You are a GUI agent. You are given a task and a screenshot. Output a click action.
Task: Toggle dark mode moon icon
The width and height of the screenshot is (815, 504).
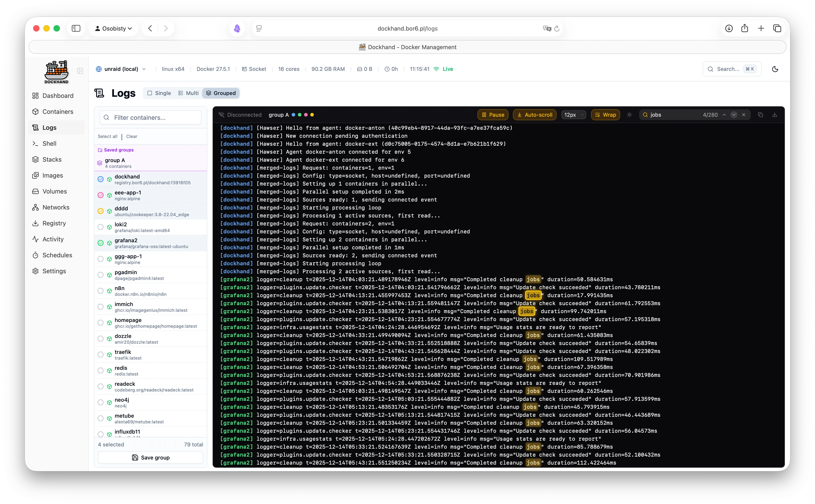775,69
